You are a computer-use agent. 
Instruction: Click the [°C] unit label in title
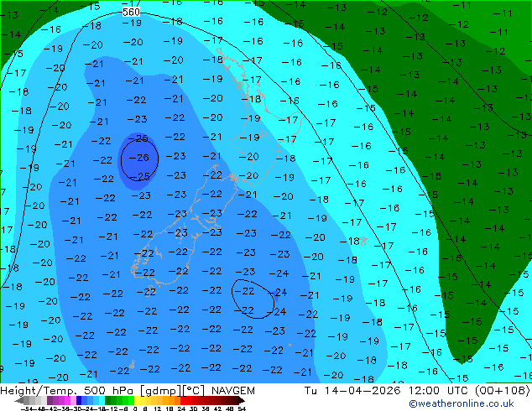194,391
